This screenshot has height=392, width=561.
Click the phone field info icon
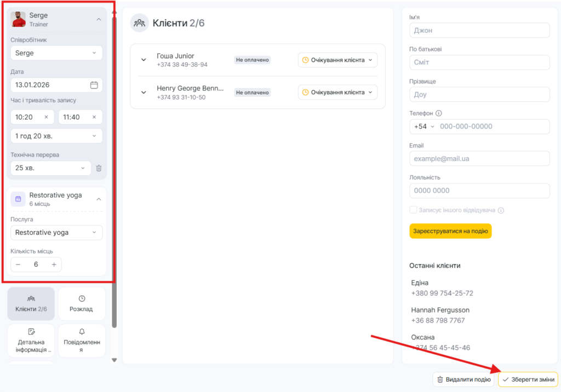(439, 113)
